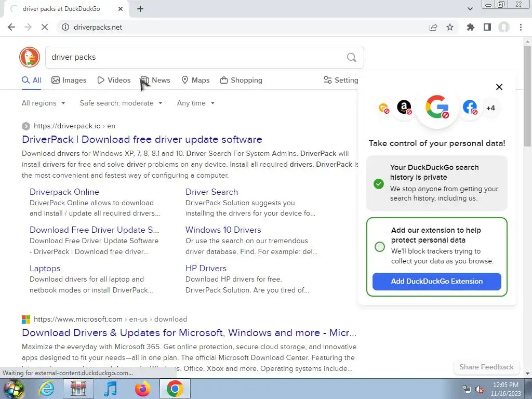Image resolution: width=532 pixels, height=399 pixels.
Task: Click the Chrome taskbar icon
Action: coord(175,389)
